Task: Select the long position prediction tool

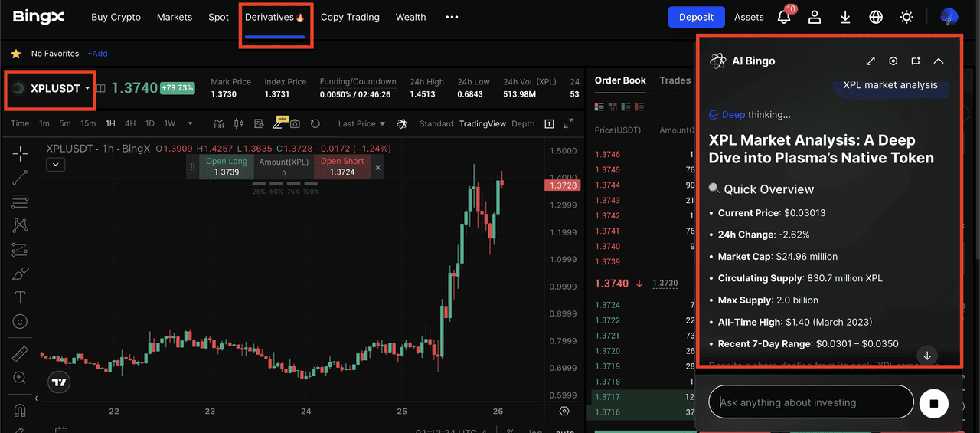Action: coord(20,250)
